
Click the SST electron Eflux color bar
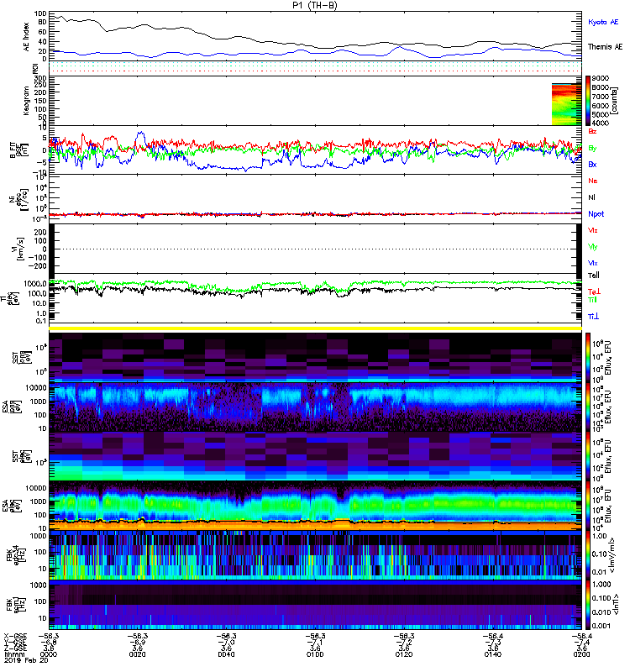[x=588, y=456]
